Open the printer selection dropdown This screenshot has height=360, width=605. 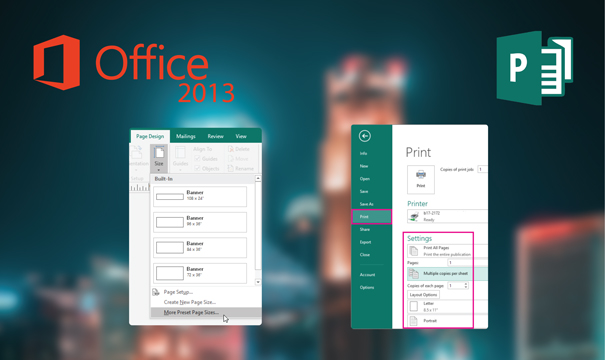pos(448,216)
